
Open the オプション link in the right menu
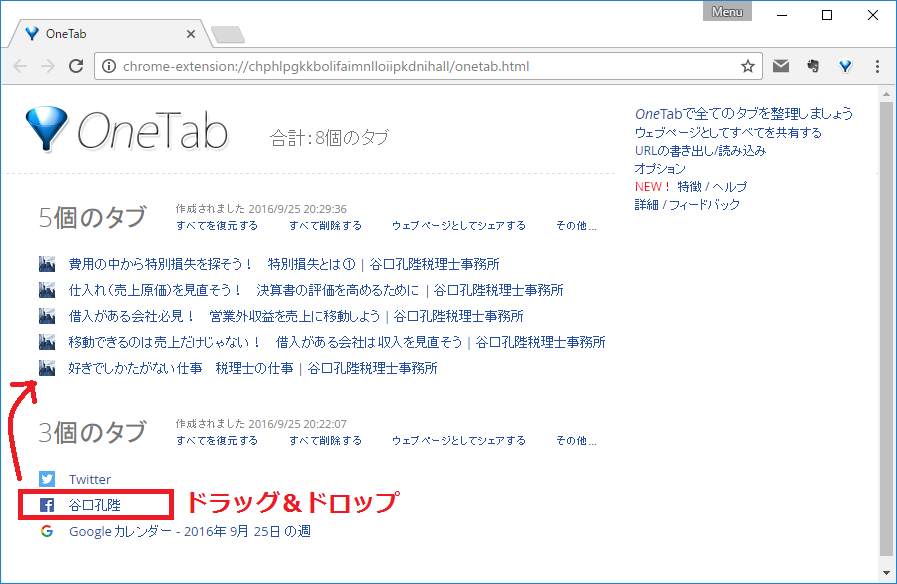(x=660, y=169)
